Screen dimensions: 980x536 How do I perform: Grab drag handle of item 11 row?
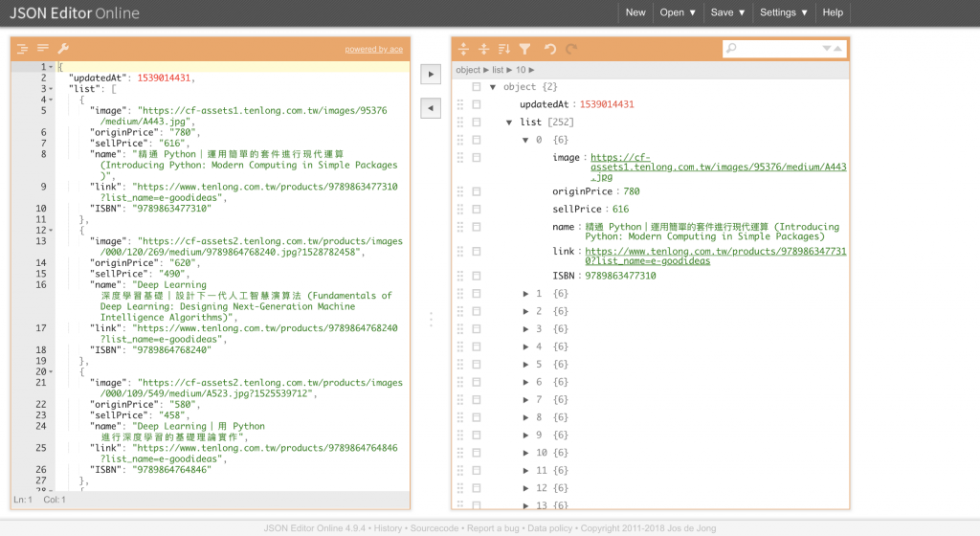pos(460,470)
